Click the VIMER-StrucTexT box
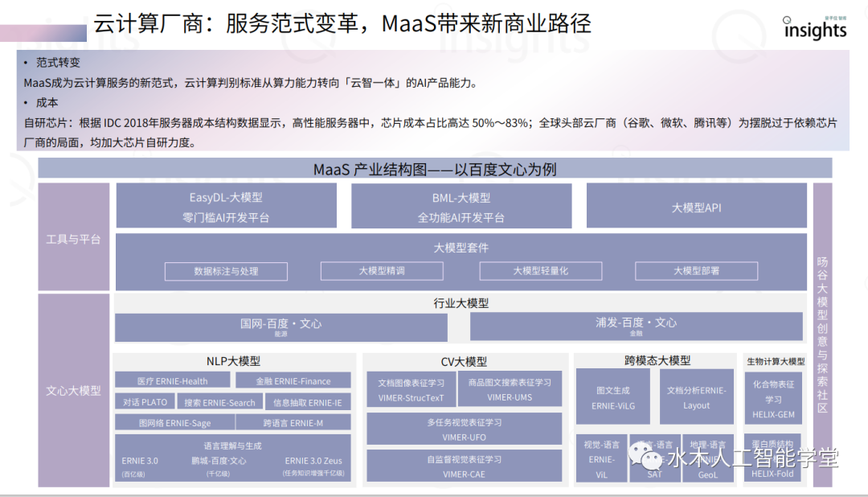The height and width of the screenshot is (497, 868). (411, 389)
